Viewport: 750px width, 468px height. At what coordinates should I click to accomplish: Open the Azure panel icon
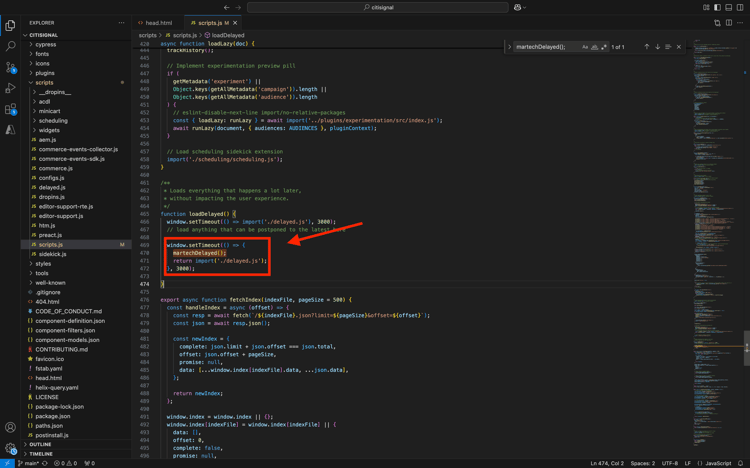coord(10,130)
